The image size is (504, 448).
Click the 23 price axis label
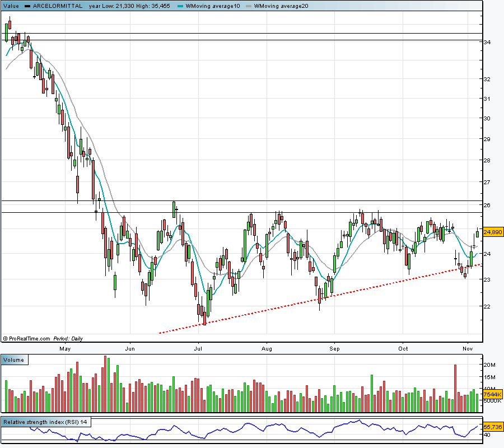[x=487, y=279]
